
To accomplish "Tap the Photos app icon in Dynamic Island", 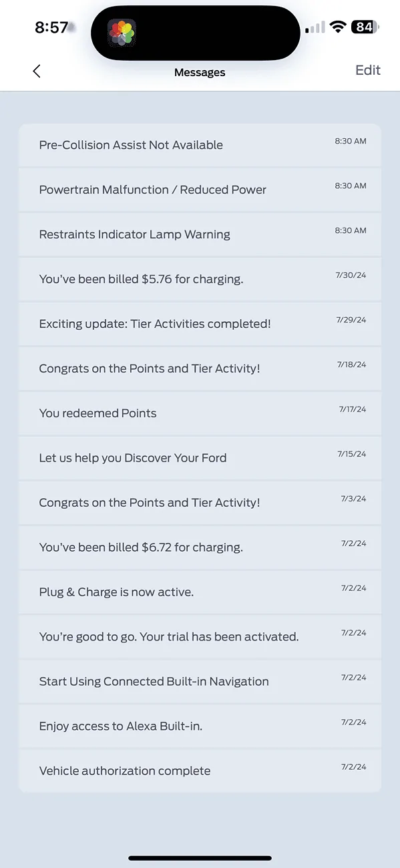I will tap(122, 33).
